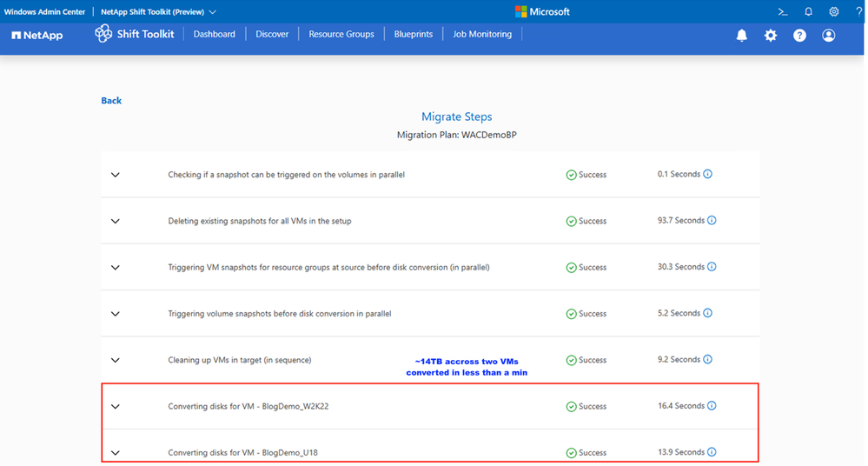Open the NetApp Shift Toolkit (Preview) dropdown
Screen dimensions: 868x466
click(159, 12)
